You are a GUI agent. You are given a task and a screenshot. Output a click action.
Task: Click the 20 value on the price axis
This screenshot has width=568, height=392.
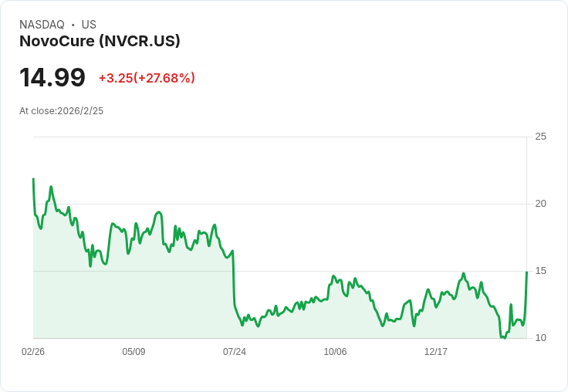click(x=540, y=204)
